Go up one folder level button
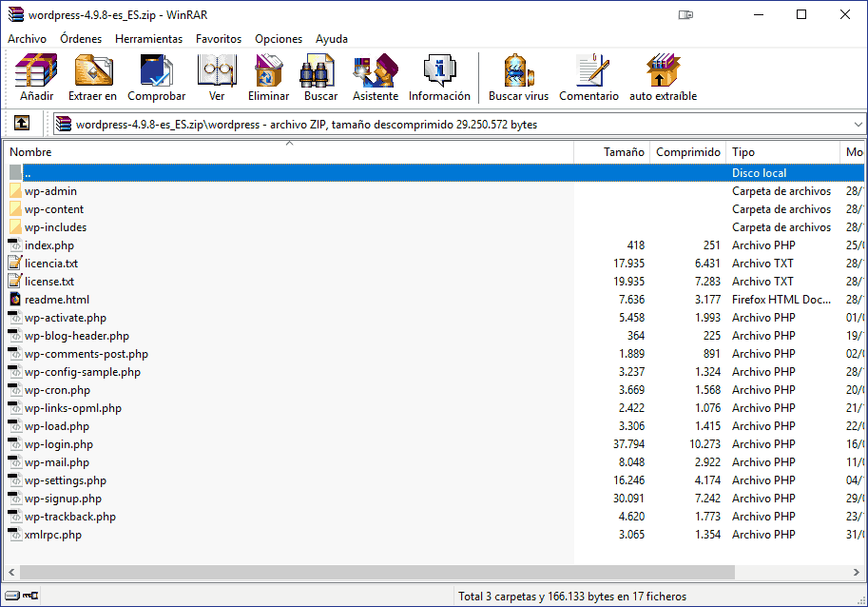Image resolution: width=868 pixels, height=607 pixels. pos(21,124)
